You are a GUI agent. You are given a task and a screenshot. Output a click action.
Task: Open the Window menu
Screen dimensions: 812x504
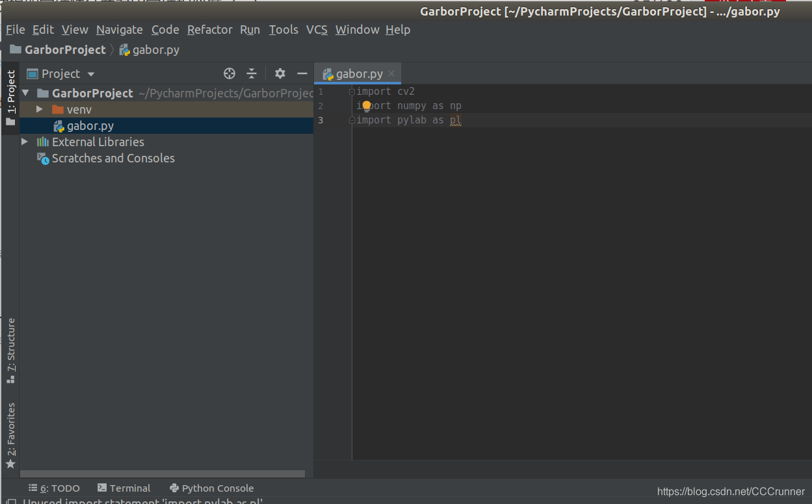pyautogui.click(x=357, y=29)
